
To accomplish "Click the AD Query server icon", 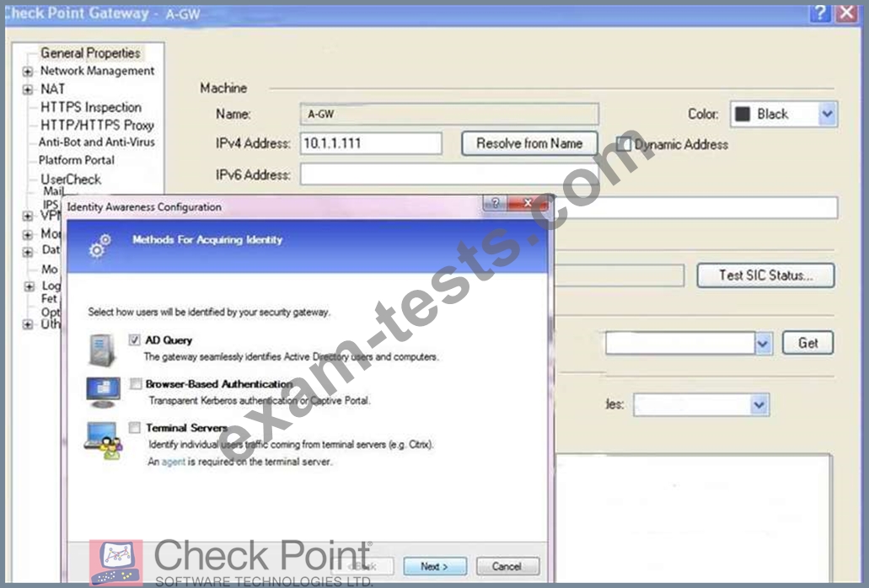I will [x=100, y=348].
